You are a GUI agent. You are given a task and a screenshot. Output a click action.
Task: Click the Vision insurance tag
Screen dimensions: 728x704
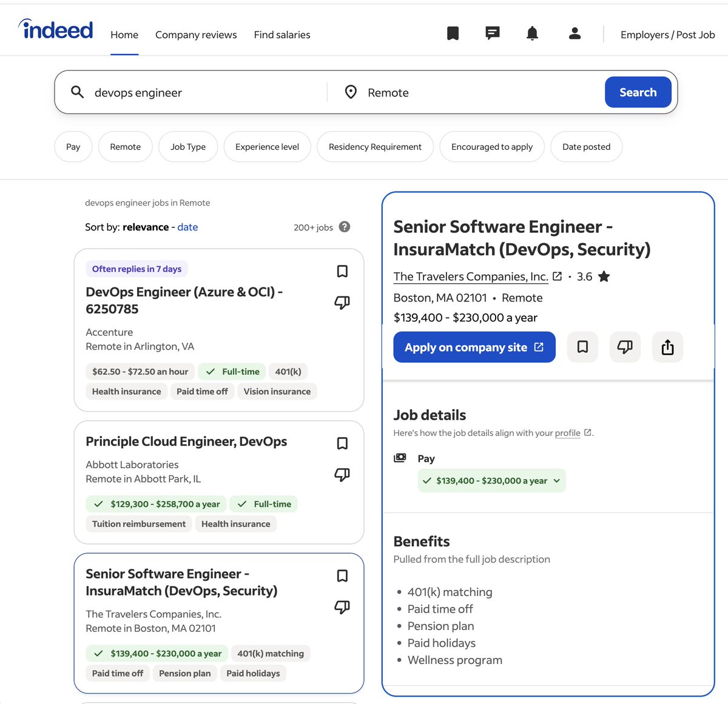[277, 391]
